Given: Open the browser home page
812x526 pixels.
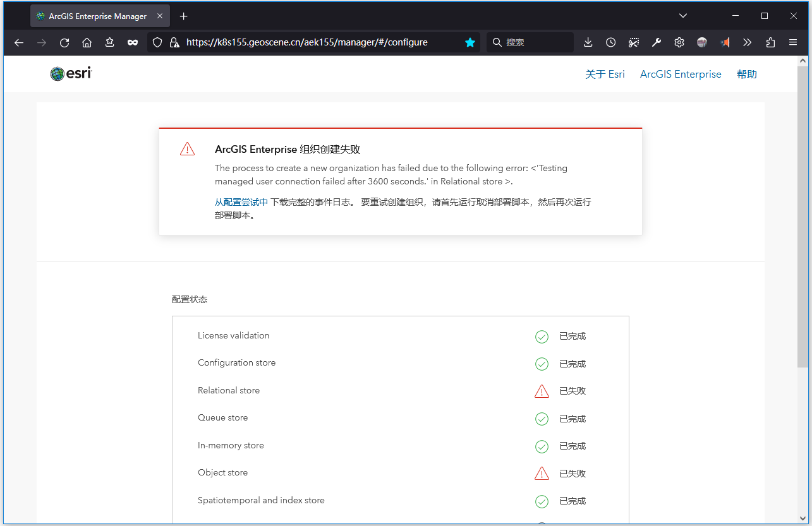Looking at the screenshot, I should coord(87,42).
